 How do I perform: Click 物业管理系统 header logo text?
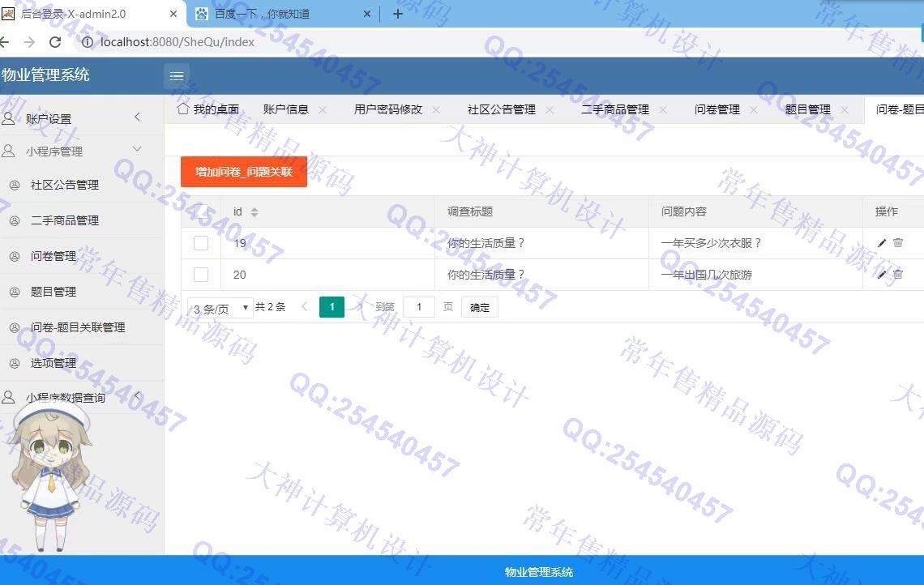pyautogui.click(x=45, y=75)
